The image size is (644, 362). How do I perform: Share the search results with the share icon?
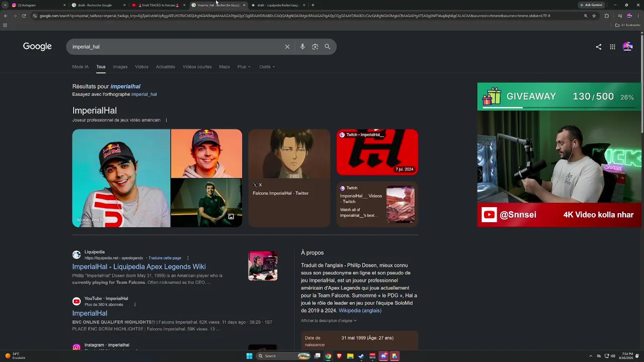tap(598, 47)
